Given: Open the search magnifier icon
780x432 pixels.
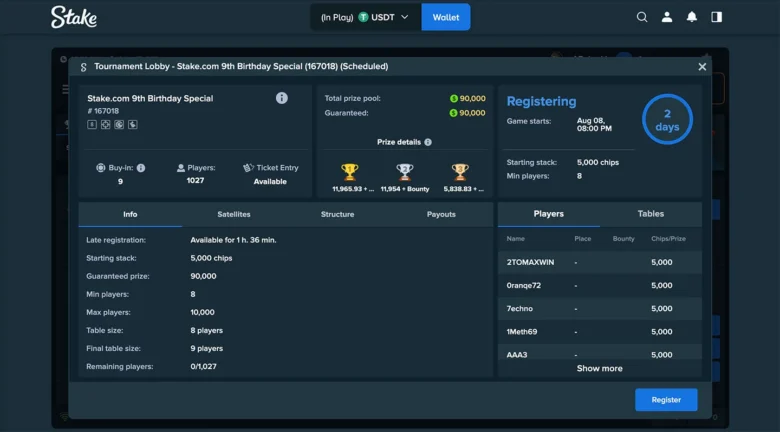Looking at the screenshot, I should tap(642, 17).
